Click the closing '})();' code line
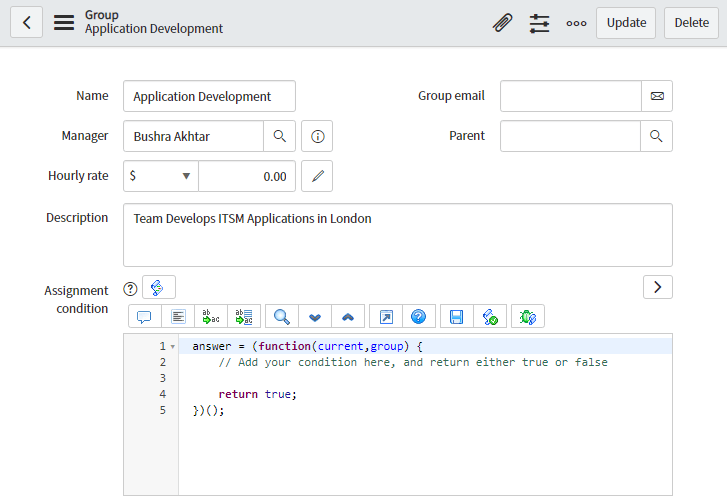Screen dimensions: 727x503 coord(208,410)
